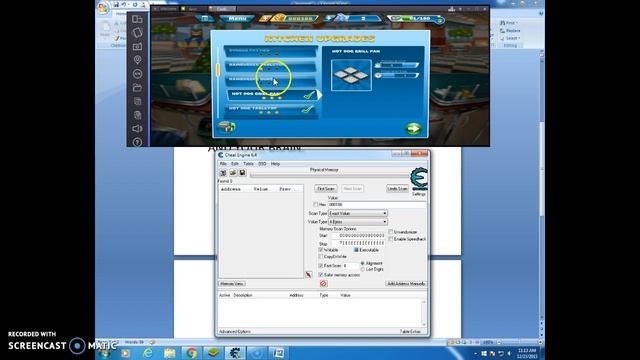Click the paste icon above the speaker icon

pos(138,115)
